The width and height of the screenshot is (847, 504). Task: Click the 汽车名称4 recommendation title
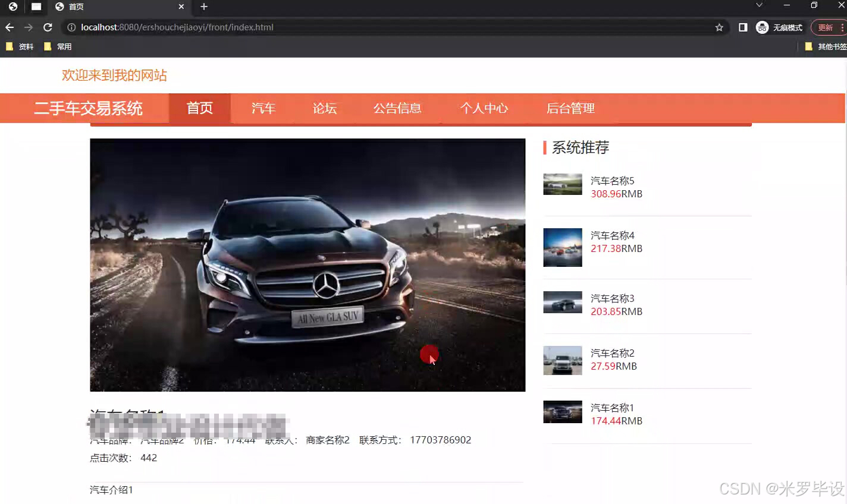coord(613,235)
